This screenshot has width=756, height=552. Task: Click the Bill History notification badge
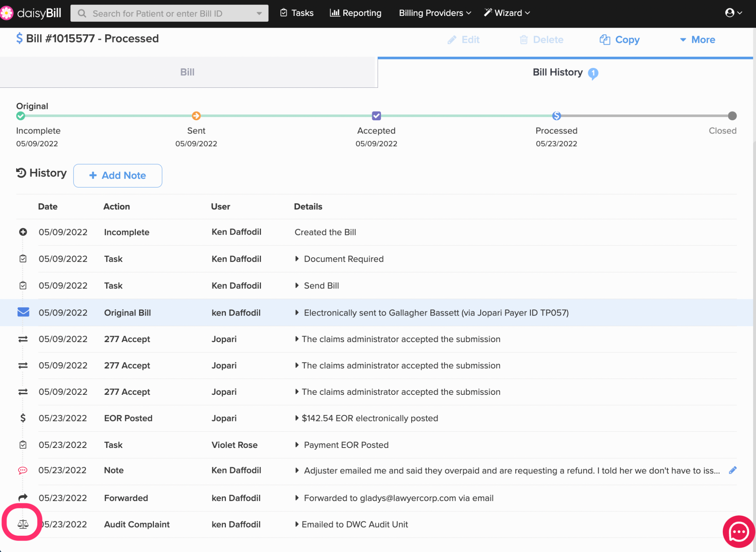(593, 73)
